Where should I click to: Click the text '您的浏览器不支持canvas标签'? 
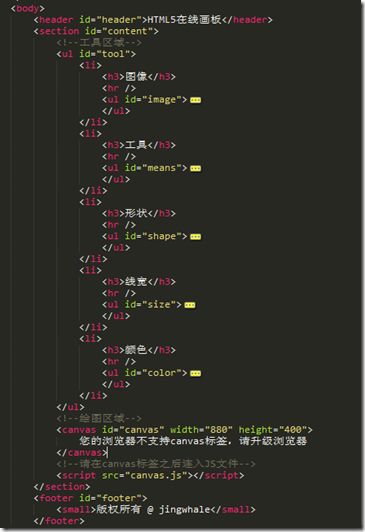point(153,441)
